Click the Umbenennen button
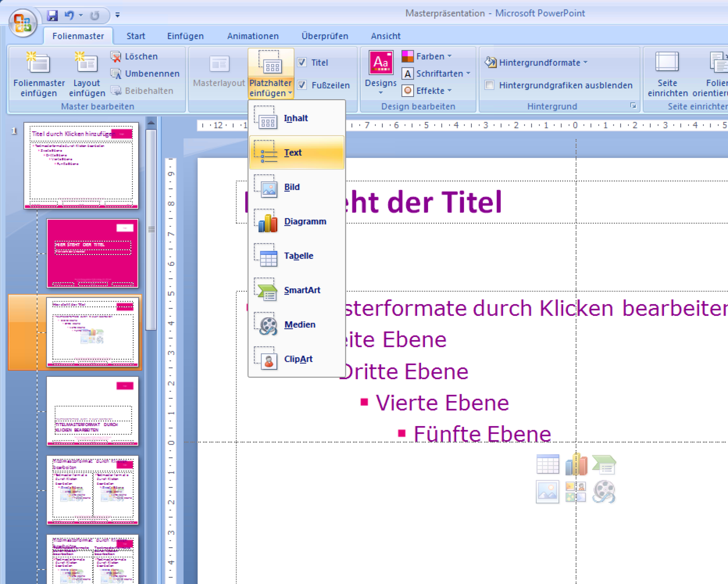The image size is (728, 584). [146, 74]
